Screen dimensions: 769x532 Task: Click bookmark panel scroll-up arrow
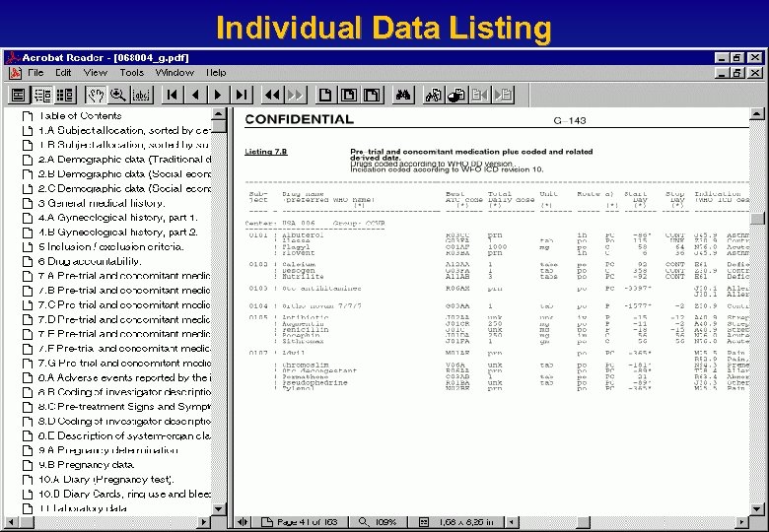(x=219, y=114)
